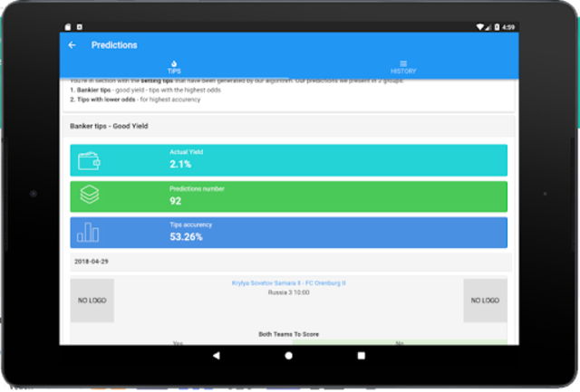Click the stacked layers icon for Predictions number
The image size is (580, 392).
coord(89,195)
